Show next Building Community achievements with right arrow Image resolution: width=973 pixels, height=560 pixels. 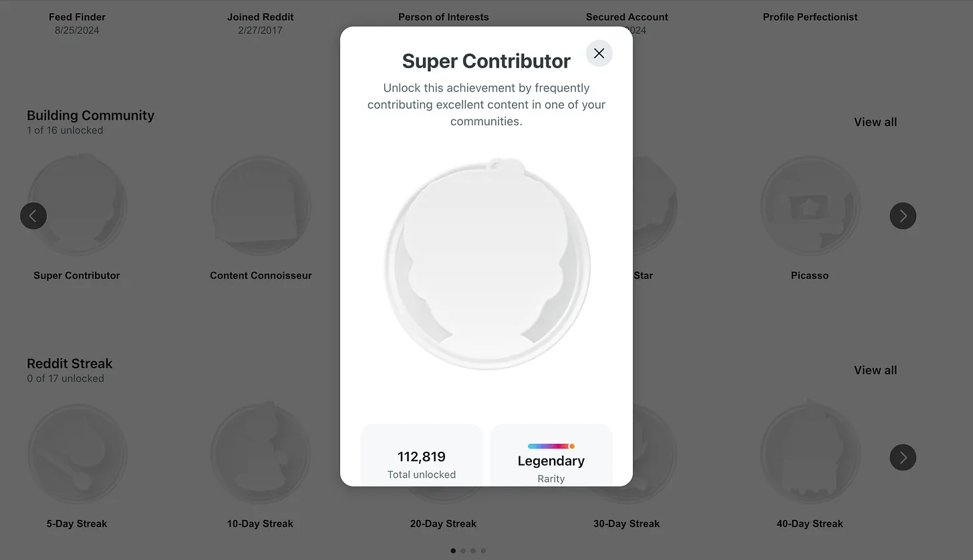click(x=903, y=216)
